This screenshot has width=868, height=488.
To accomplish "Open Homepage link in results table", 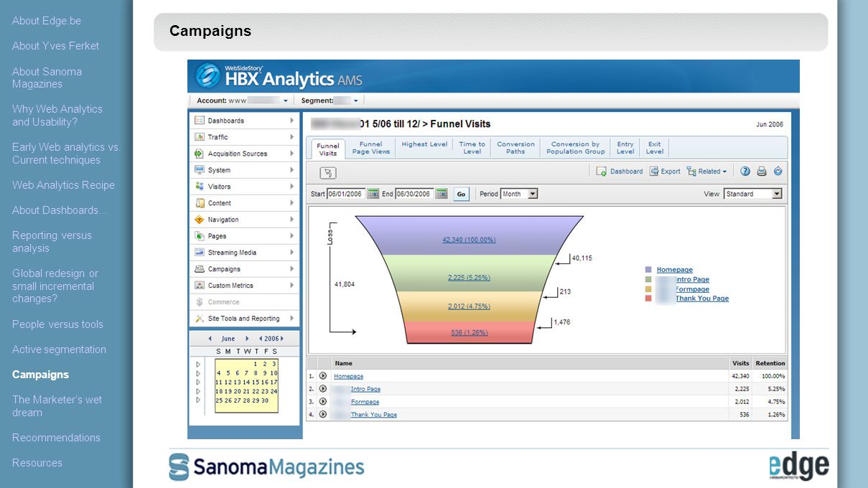I will [348, 376].
